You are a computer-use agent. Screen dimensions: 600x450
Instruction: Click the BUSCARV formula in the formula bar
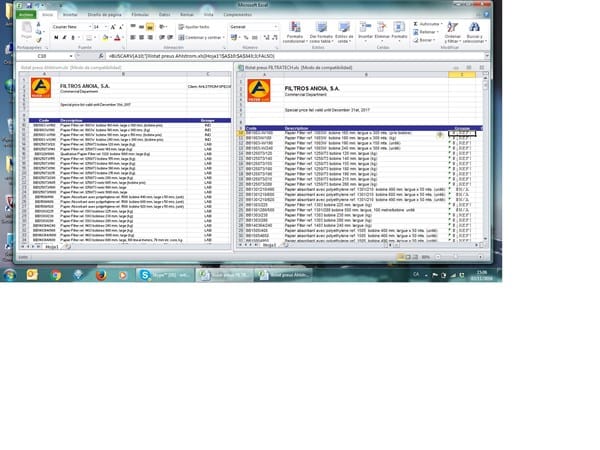click(x=192, y=56)
